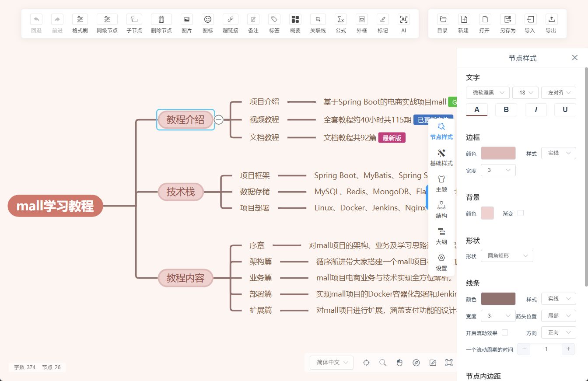
Task: Enable the 开启流动效果 flow effect checkbox
Action: coord(504,332)
